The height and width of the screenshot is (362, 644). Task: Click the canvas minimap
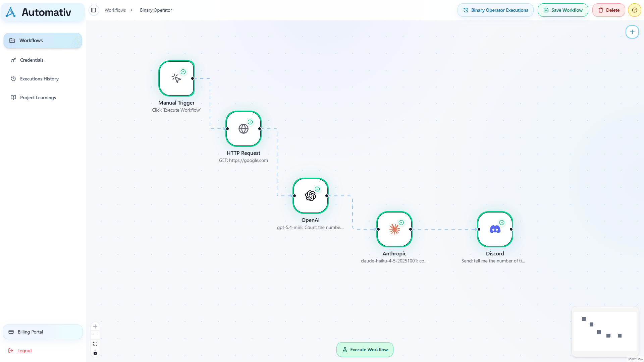(605, 331)
